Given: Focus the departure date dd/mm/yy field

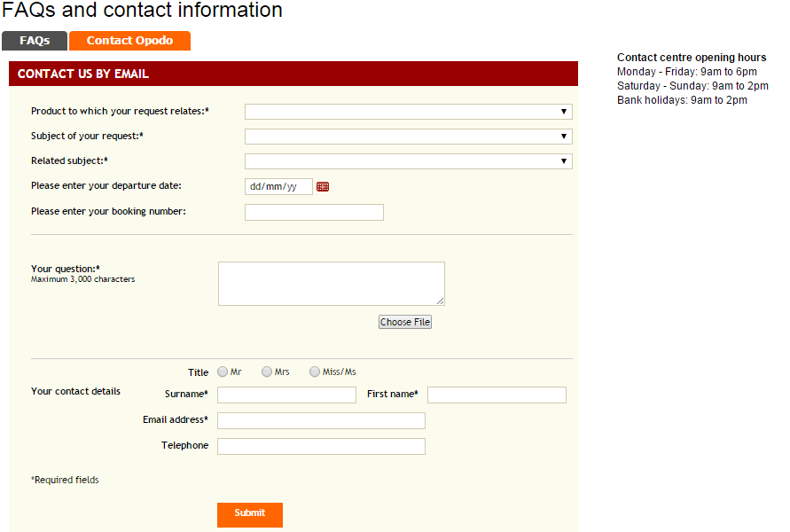Looking at the screenshot, I should click(x=278, y=187).
